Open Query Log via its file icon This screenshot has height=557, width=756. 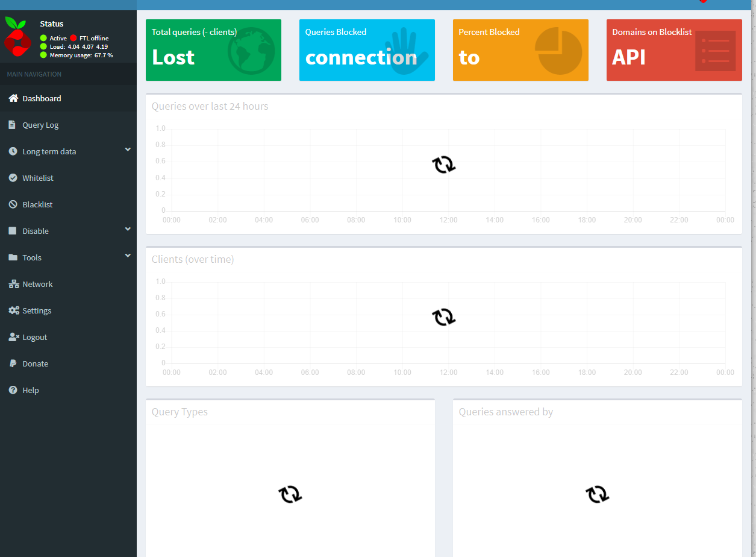(11, 125)
